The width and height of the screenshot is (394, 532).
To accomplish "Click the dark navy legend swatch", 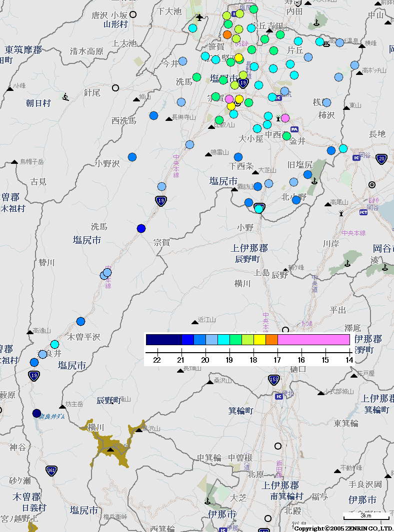I will [x=163, y=340].
